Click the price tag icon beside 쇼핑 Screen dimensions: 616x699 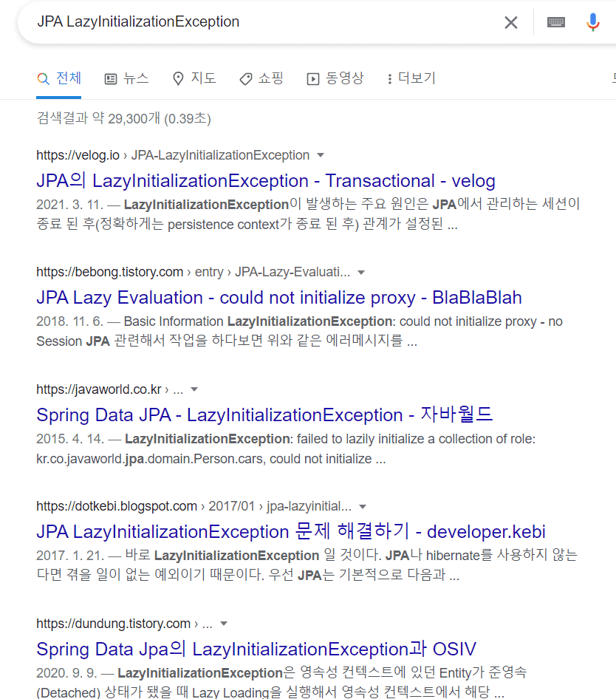pyautogui.click(x=246, y=79)
